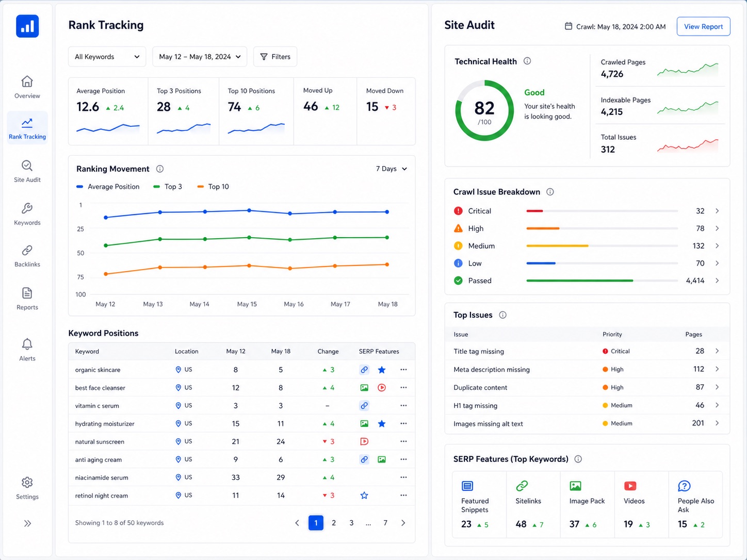
Task: Open the Settings gear in the sidebar
Action: (x=27, y=488)
